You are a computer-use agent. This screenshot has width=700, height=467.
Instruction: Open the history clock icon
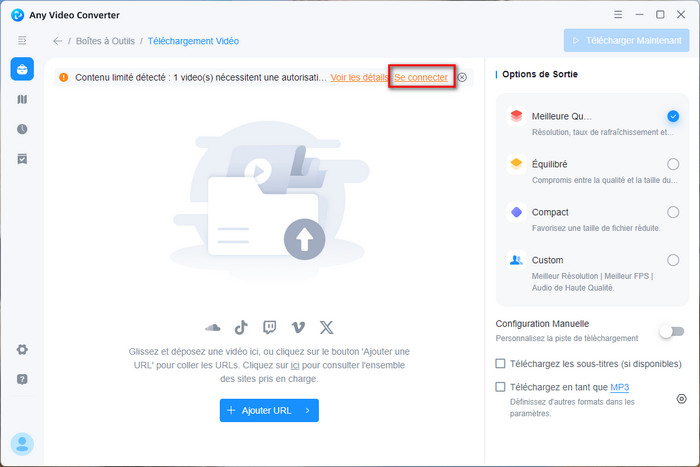(21, 129)
